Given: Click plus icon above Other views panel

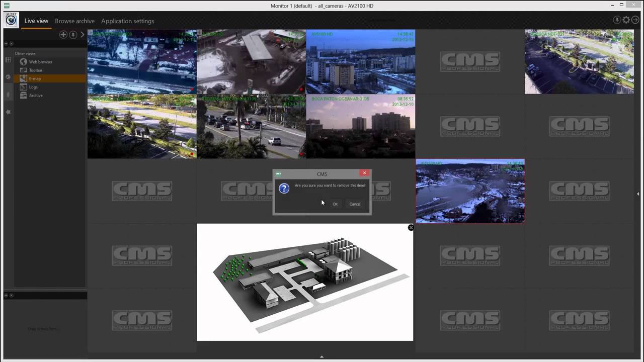Looking at the screenshot, I should 6,44.
